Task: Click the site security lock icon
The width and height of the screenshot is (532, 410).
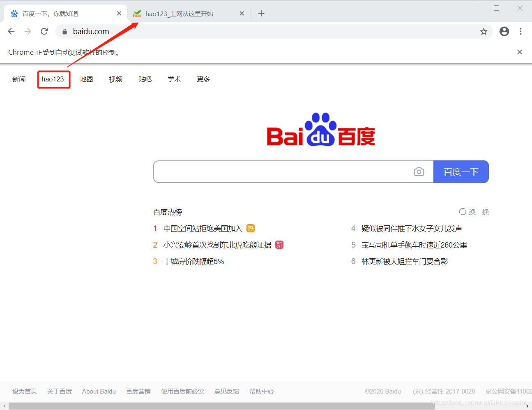Action: point(64,31)
